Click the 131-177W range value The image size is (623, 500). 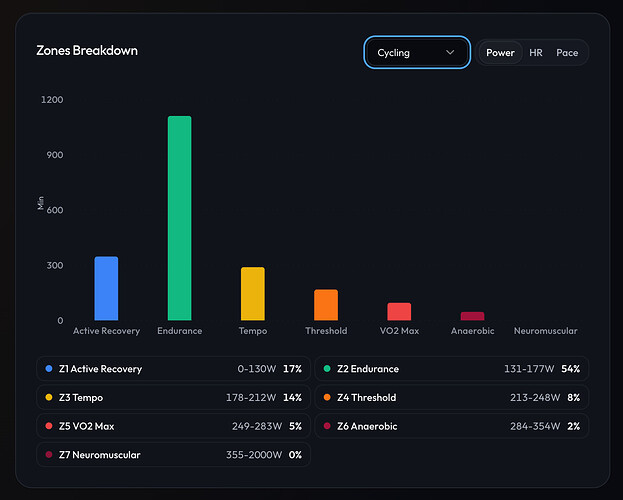point(529,369)
